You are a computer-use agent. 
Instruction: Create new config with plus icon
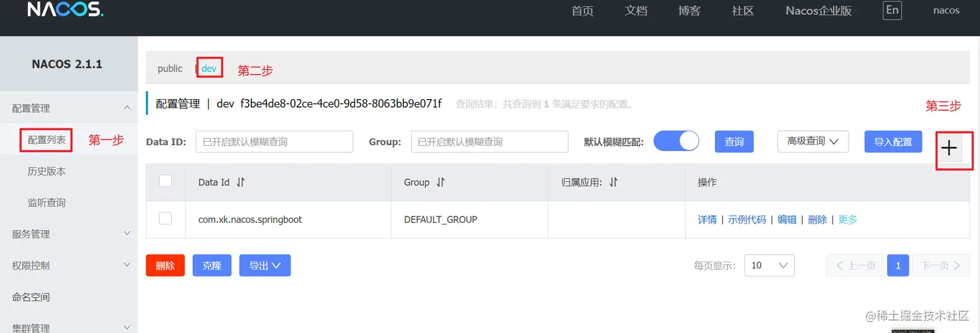tap(950, 148)
